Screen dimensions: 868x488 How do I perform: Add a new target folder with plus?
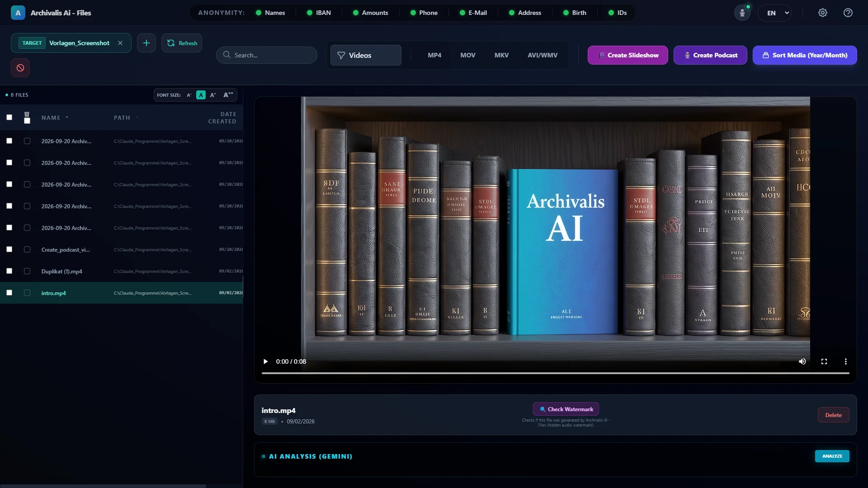(146, 43)
